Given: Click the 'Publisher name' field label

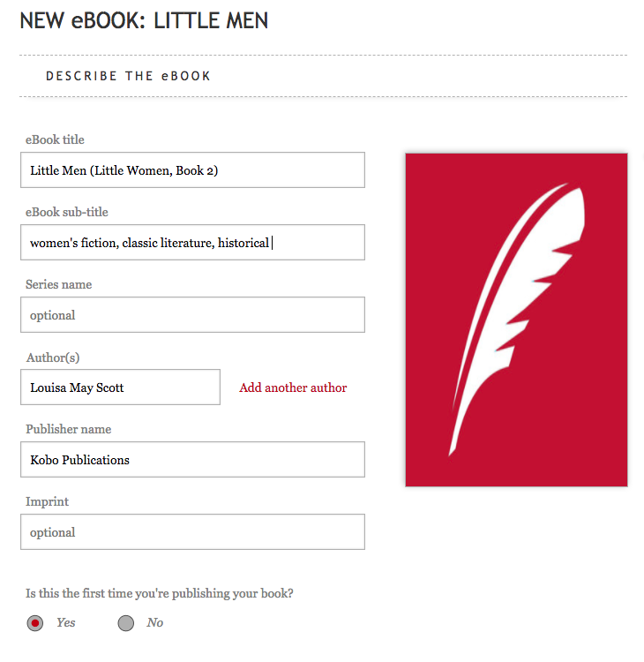Looking at the screenshot, I should [68, 429].
